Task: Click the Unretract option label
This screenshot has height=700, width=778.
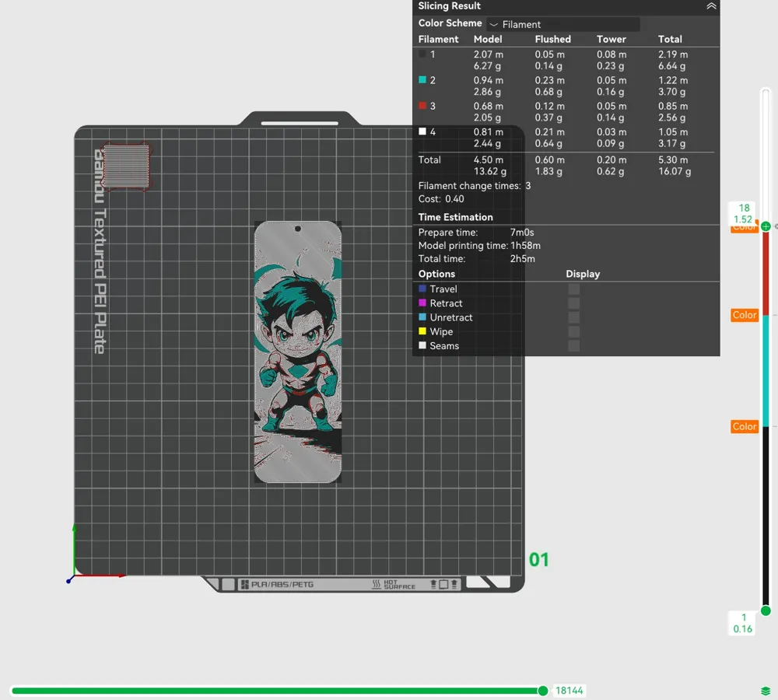Action: [x=451, y=317]
